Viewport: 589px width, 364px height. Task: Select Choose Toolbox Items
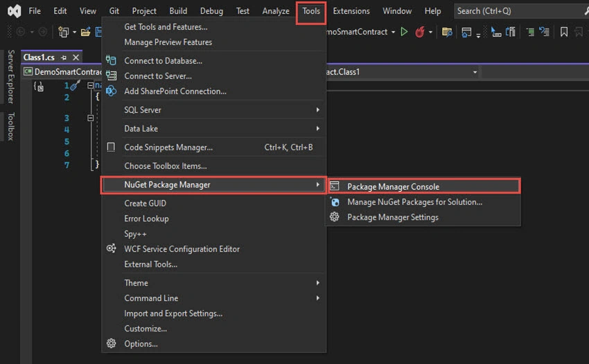click(x=213, y=166)
